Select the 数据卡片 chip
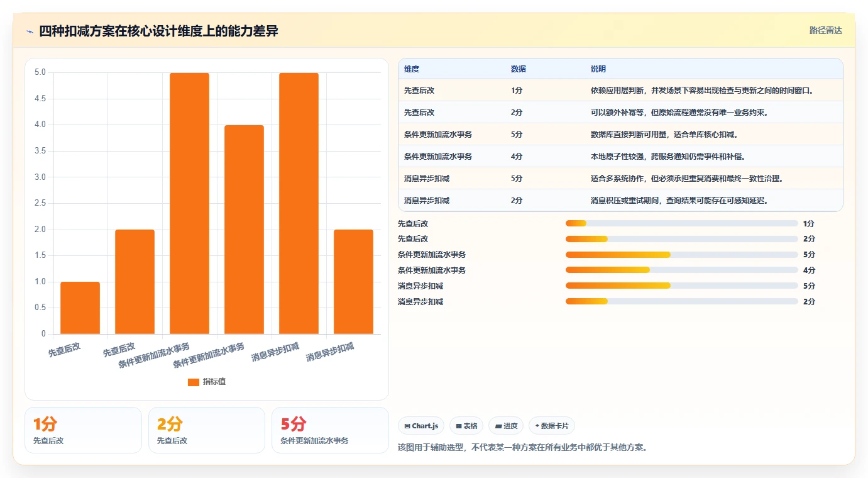 point(552,426)
